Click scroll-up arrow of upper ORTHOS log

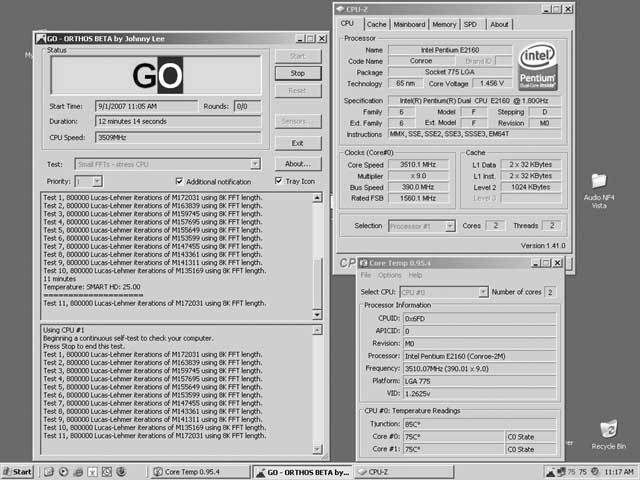point(317,198)
